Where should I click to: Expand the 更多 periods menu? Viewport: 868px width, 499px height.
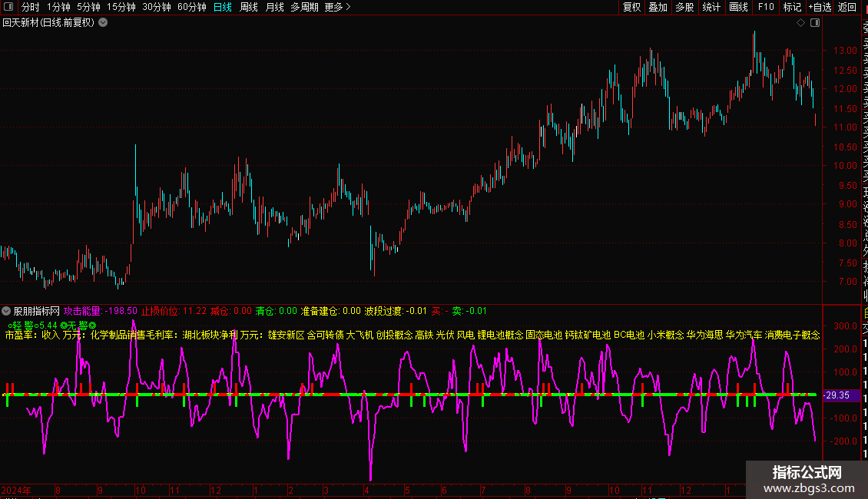(x=337, y=7)
